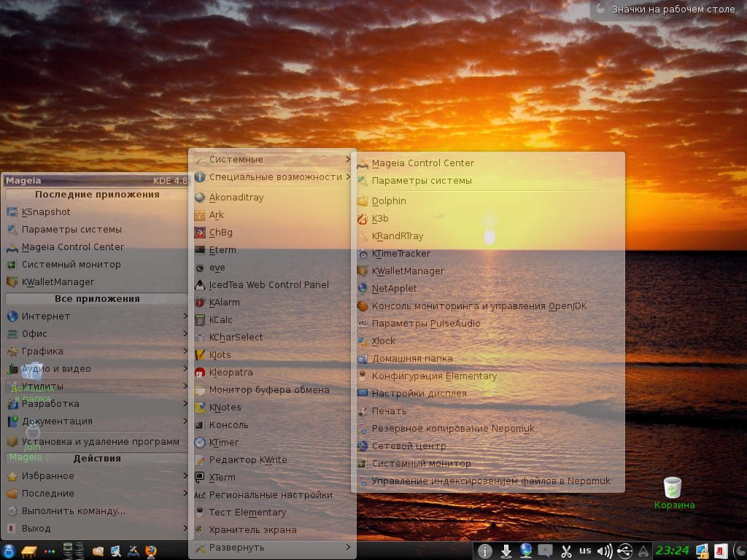Expand the Развернуть submenu
This screenshot has width=747, height=560.
pyautogui.click(x=273, y=548)
